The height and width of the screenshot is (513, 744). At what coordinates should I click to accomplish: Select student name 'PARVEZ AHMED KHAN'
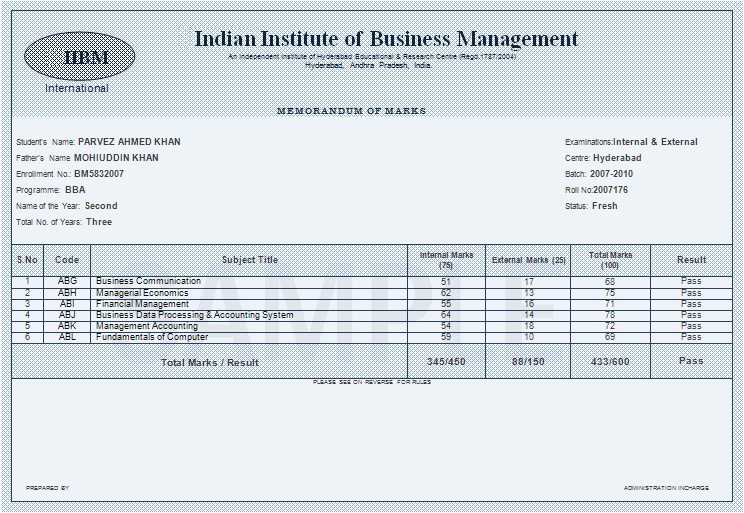[129, 141]
